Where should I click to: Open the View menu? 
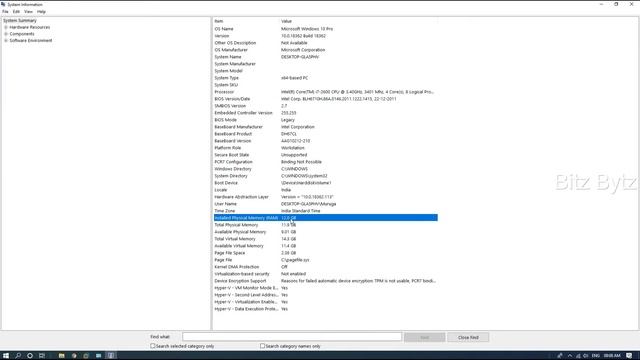coord(28,12)
